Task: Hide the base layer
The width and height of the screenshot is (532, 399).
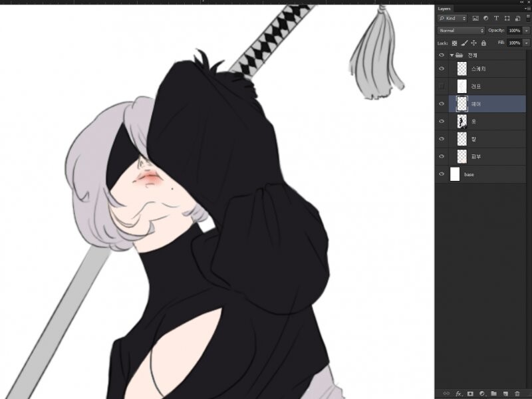Action: [x=442, y=174]
